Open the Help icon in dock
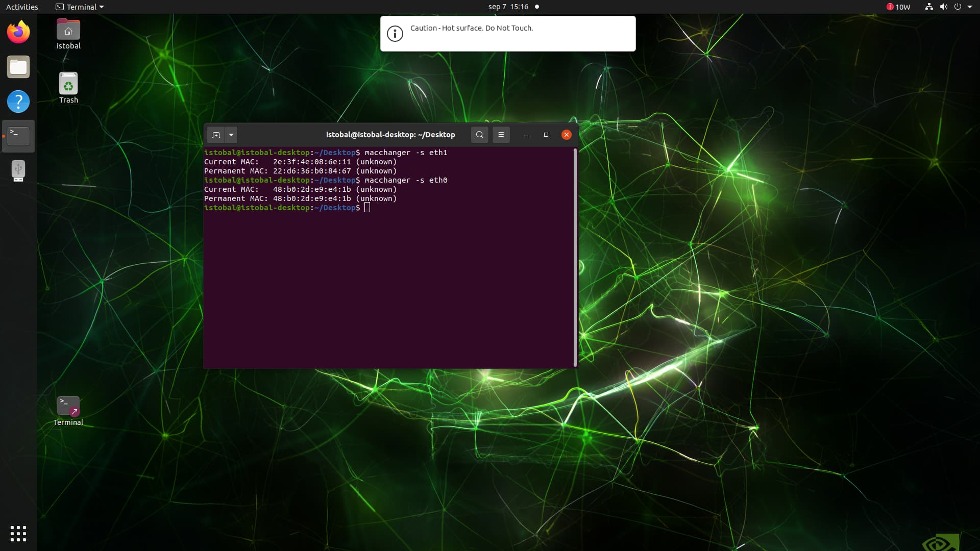980x551 pixels. 18,102
